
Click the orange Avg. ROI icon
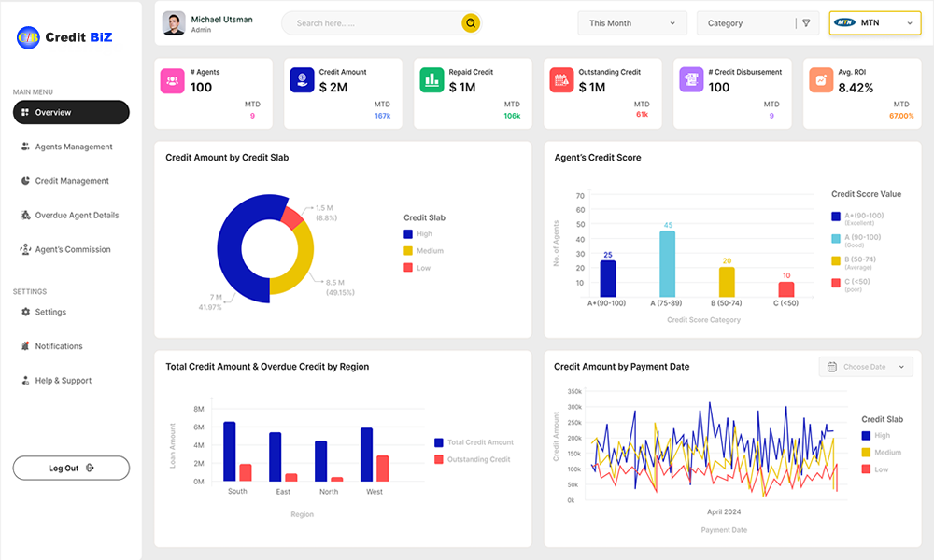pyautogui.click(x=820, y=80)
